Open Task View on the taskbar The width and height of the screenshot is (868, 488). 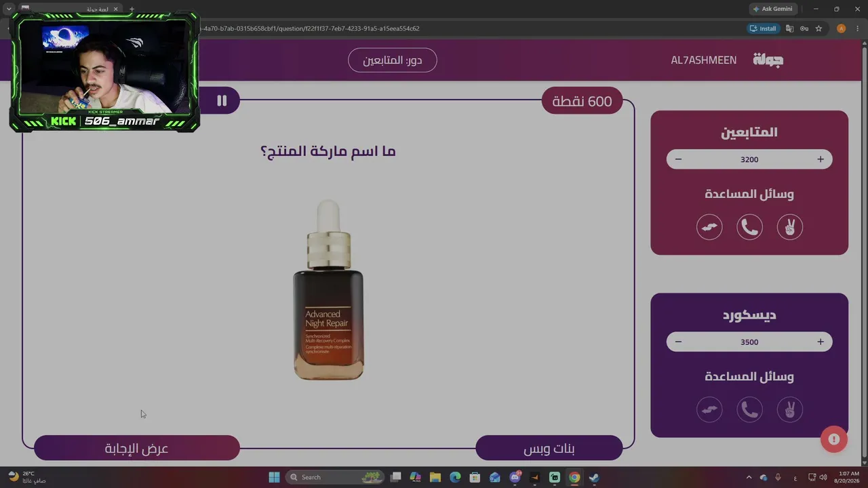[396, 477]
